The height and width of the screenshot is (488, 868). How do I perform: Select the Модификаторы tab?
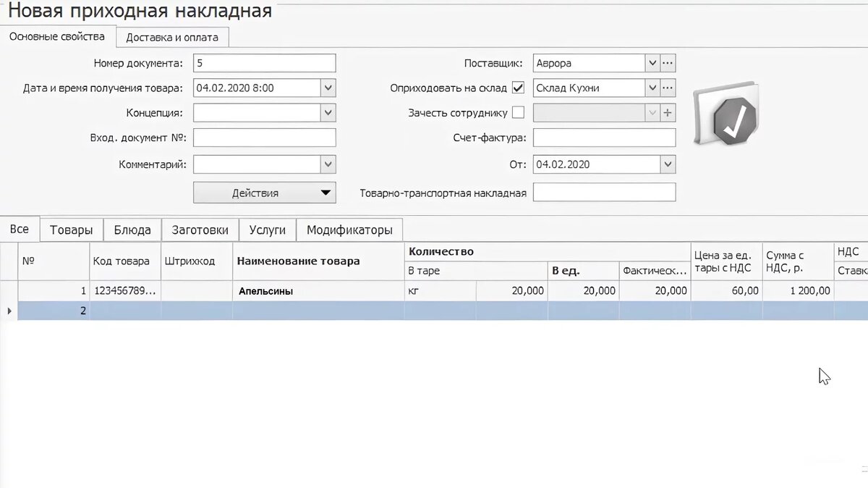(350, 229)
